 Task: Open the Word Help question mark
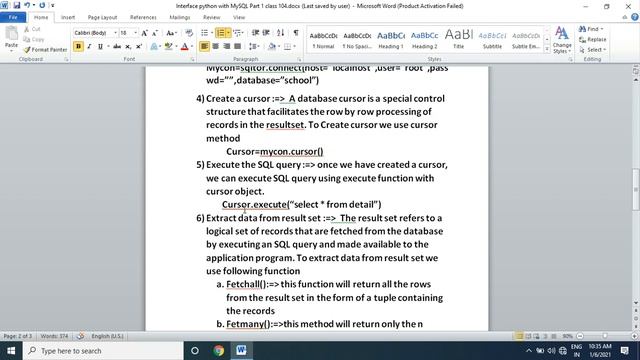click(635, 17)
